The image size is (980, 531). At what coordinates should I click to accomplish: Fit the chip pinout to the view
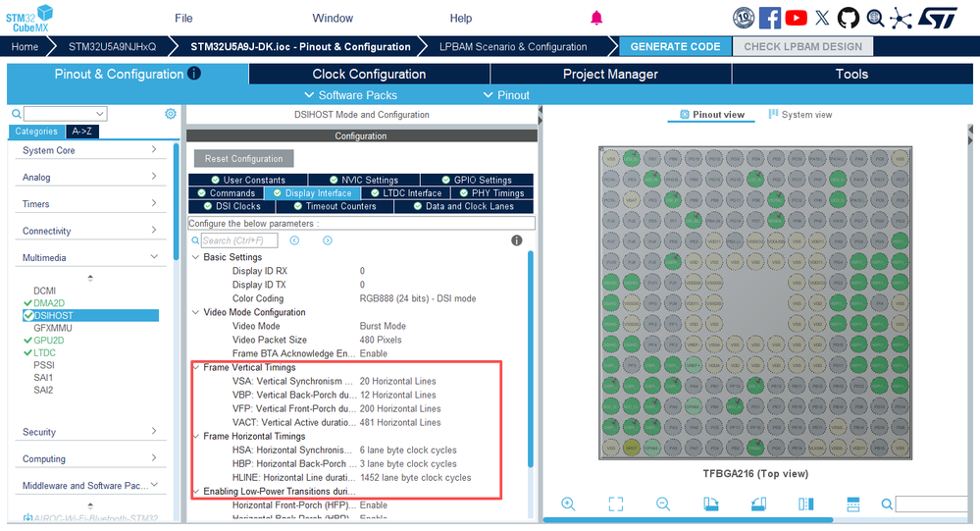click(x=616, y=504)
